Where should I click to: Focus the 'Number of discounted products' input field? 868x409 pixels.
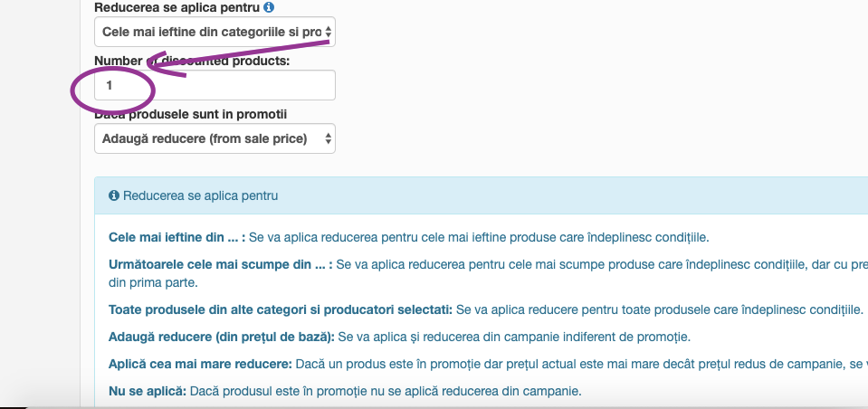[x=215, y=85]
